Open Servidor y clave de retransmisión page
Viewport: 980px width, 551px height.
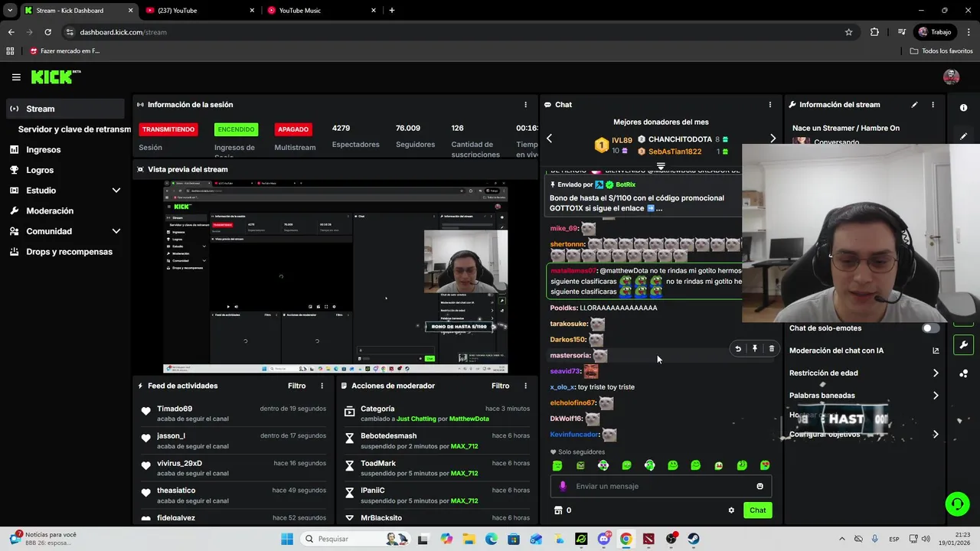(x=74, y=129)
